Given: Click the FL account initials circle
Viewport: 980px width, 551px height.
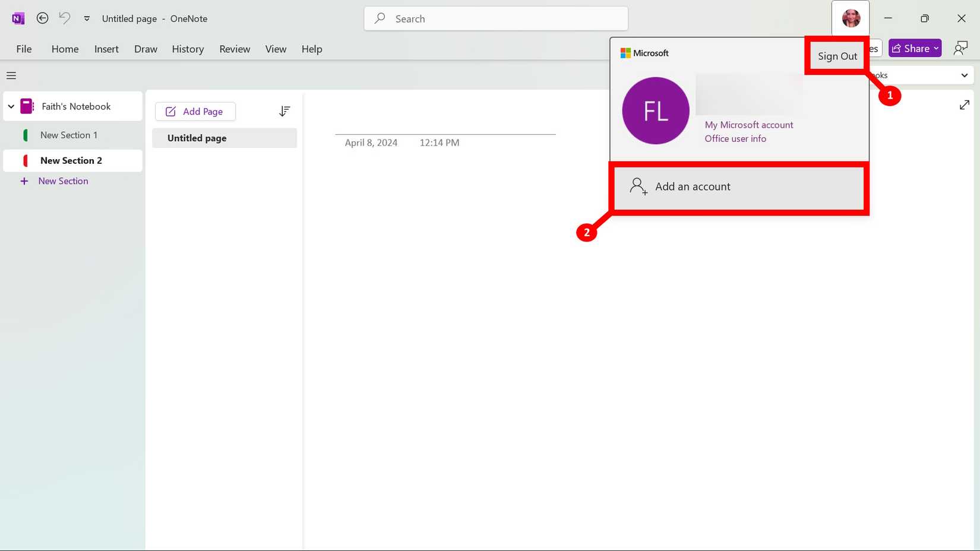Looking at the screenshot, I should click(655, 110).
